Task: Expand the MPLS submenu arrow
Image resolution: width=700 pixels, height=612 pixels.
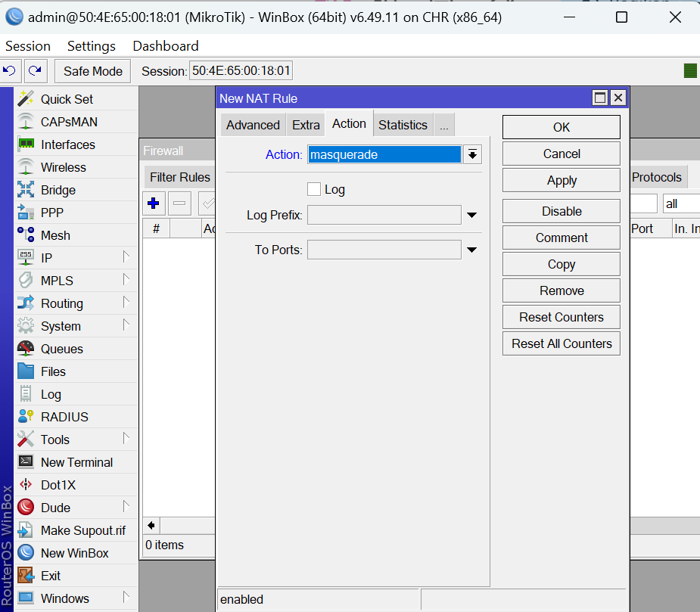Action: tap(126, 279)
